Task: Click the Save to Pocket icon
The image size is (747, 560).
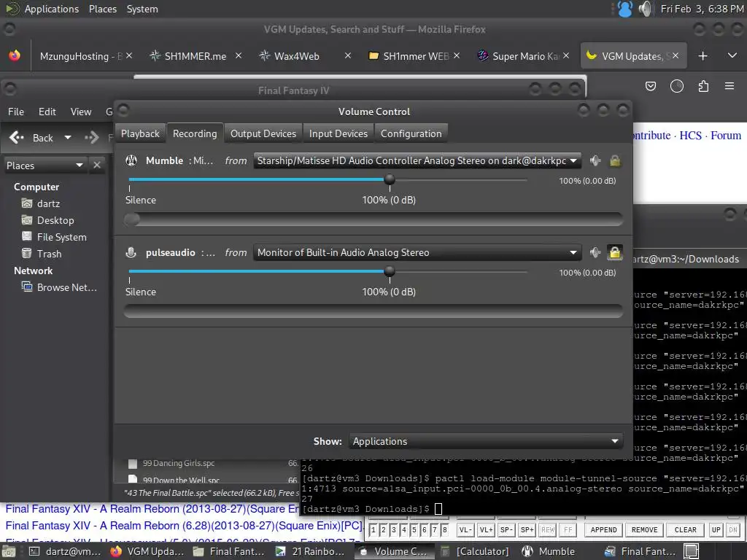Action: 650,86
